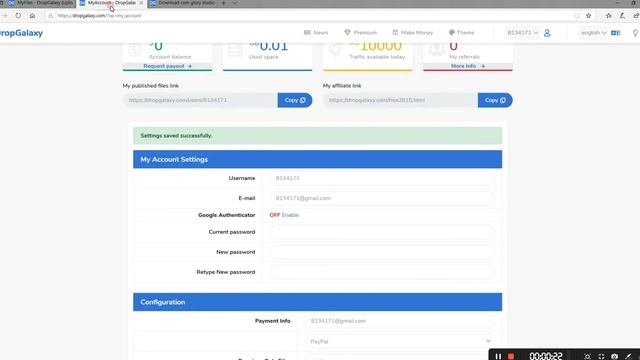The height and width of the screenshot is (360, 640).
Task: Expand the browser tab list chevron
Action: pyautogui.click(x=235, y=3)
